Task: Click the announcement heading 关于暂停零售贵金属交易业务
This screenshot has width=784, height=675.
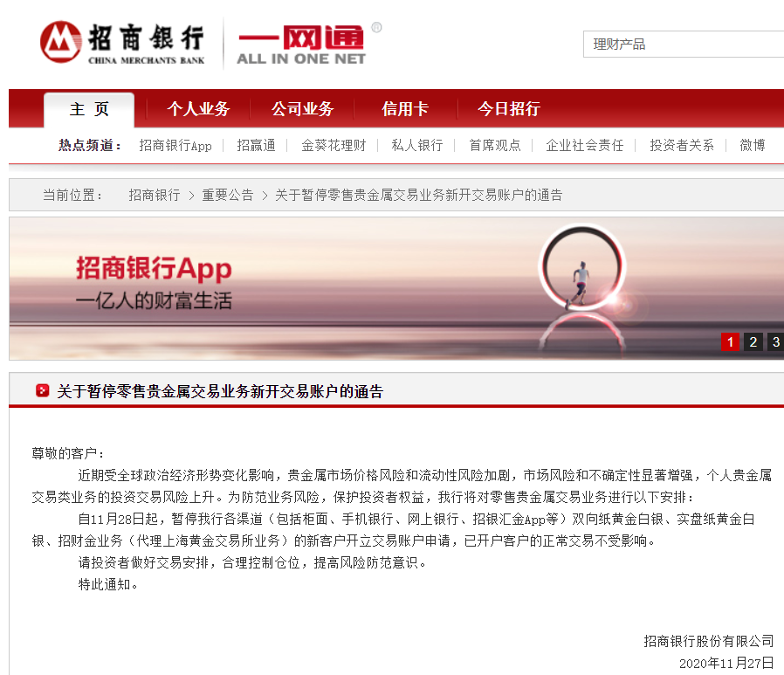Action: pos(220,391)
